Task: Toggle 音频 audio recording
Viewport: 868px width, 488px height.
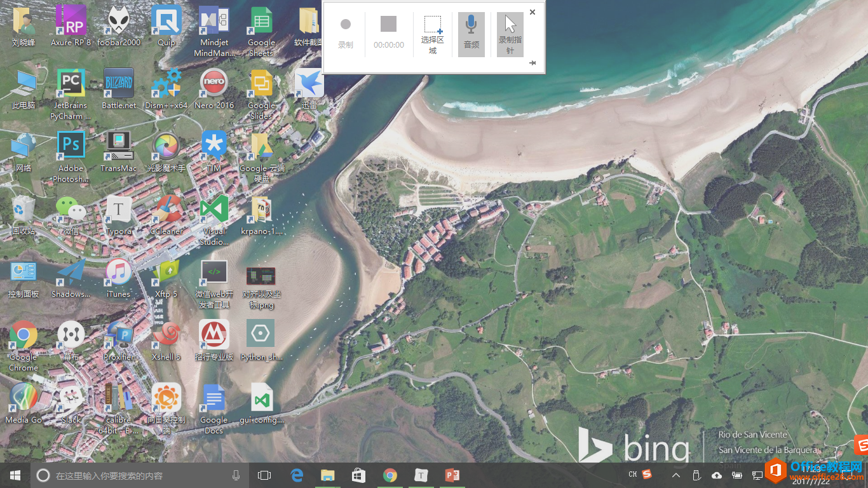Action: click(x=471, y=34)
